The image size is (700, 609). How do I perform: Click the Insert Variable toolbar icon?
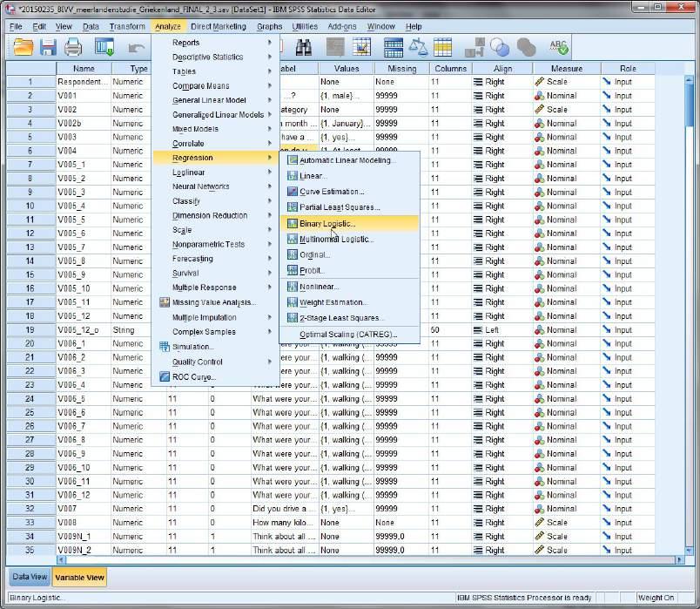click(361, 47)
